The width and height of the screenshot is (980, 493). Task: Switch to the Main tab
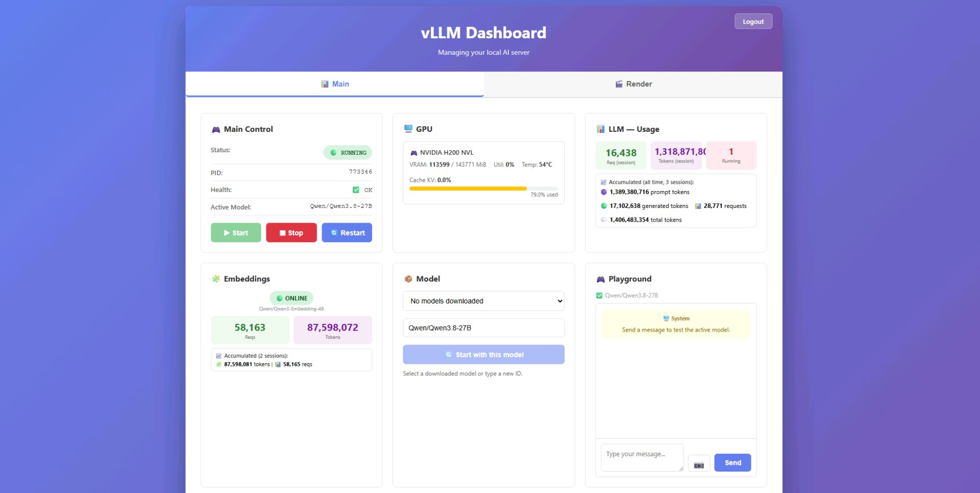coord(335,84)
